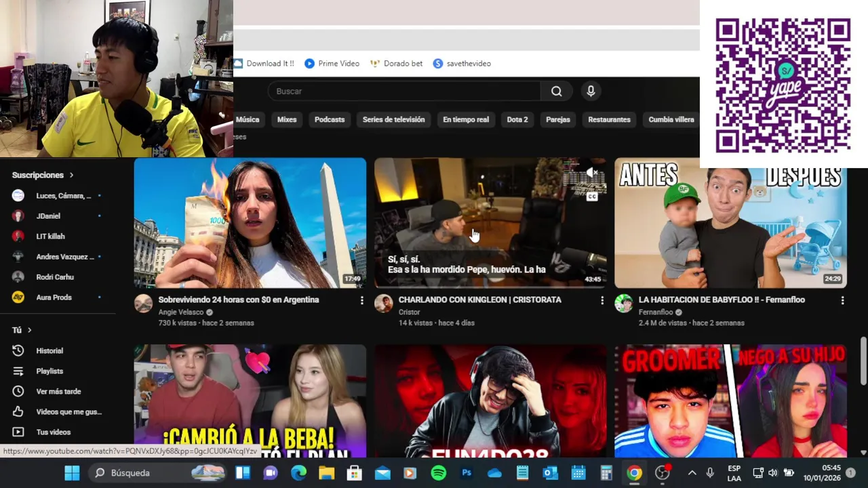Click Angie Velasco channel avatar

143,304
